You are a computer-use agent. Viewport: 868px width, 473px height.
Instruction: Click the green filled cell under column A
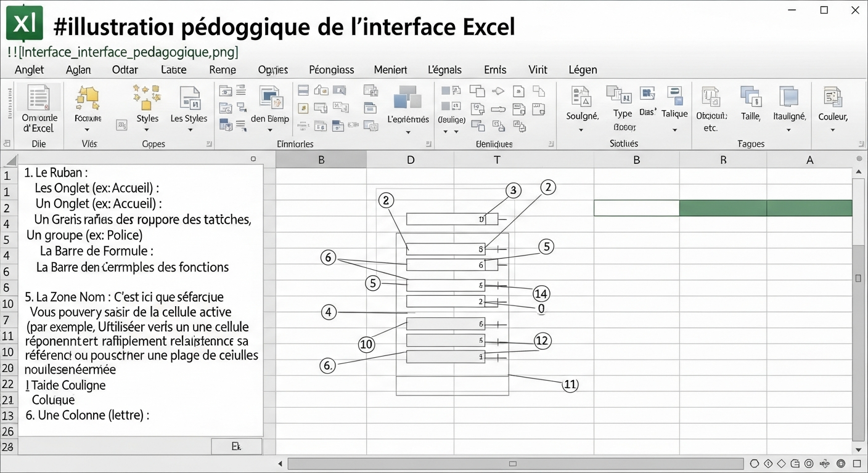click(810, 208)
